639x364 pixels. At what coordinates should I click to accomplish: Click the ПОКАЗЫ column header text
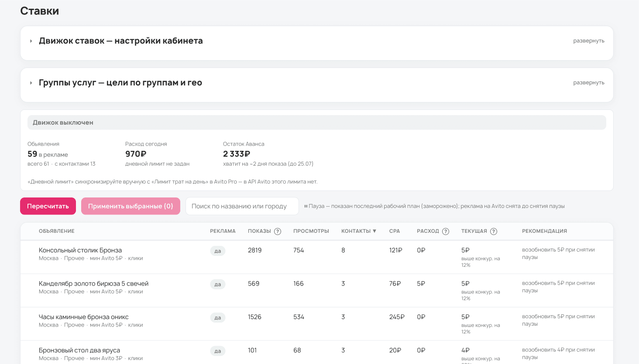(x=259, y=231)
